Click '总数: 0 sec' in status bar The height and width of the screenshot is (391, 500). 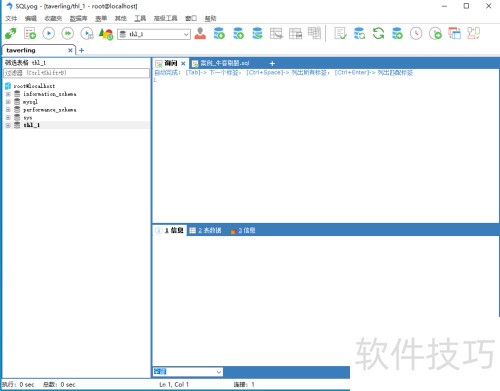pyautogui.click(x=59, y=385)
